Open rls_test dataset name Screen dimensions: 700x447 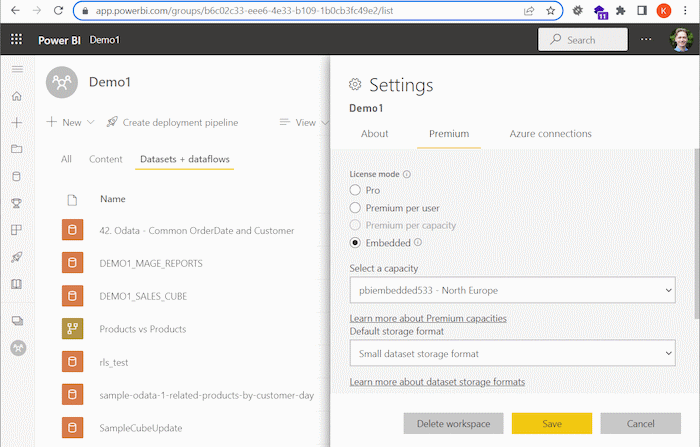[113, 362]
